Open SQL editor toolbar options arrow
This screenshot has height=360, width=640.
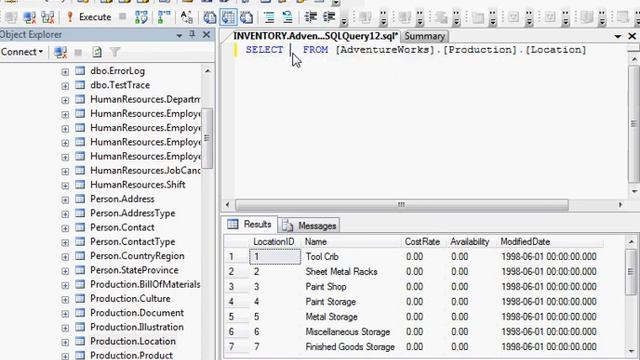point(344,19)
